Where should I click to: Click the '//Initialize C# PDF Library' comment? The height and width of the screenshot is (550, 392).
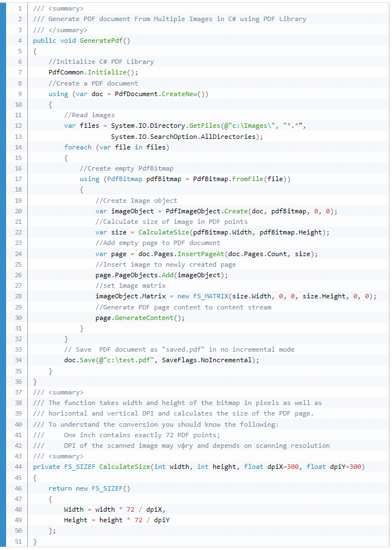click(101, 62)
